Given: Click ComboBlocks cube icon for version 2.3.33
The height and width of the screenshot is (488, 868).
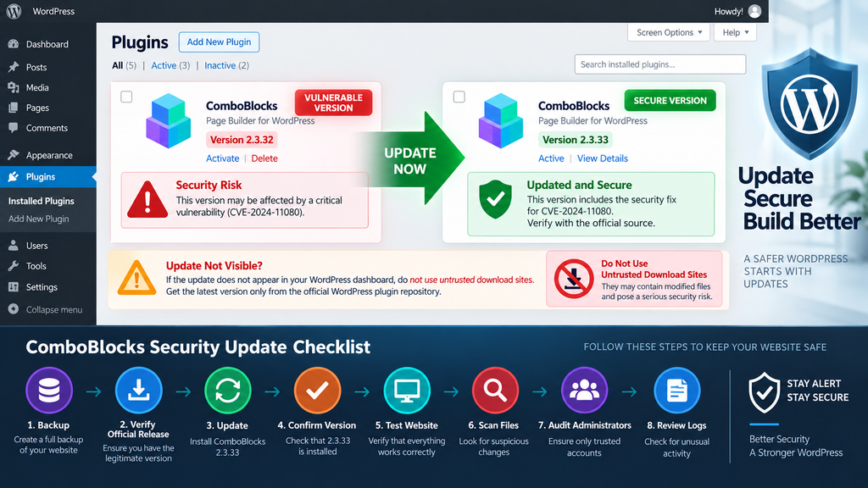Looking at the screenshot, I should pos(500,120).
